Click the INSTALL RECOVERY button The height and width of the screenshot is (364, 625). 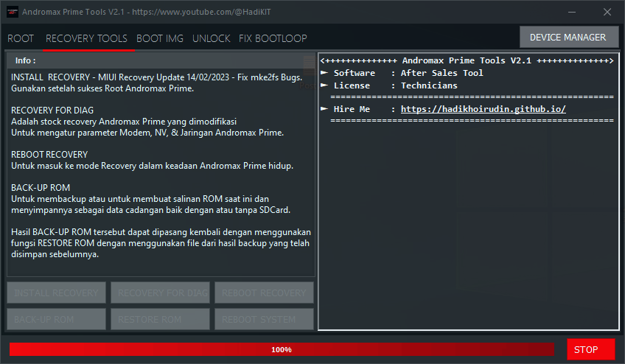tap(56, 293)
